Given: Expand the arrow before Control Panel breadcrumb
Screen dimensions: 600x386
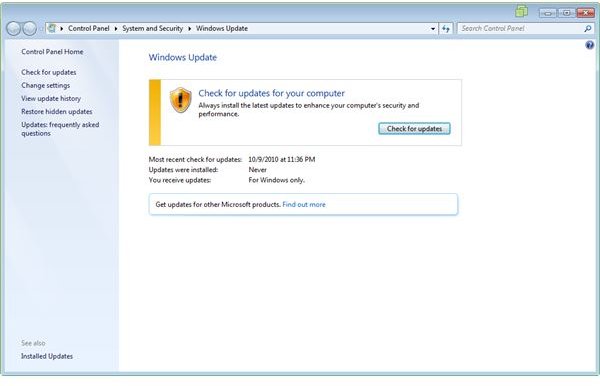Looking at the screenshot, I should pyautogui.click(x=62, y=29).
